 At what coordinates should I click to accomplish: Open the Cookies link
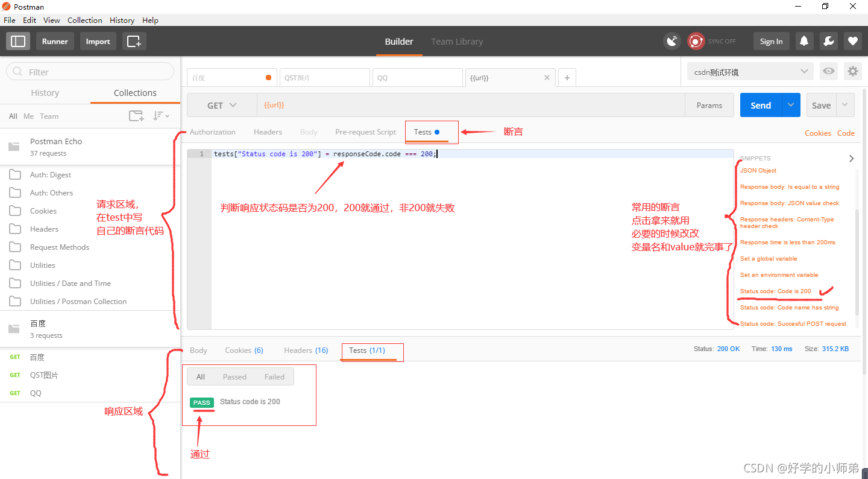click(x=818, y=133)
